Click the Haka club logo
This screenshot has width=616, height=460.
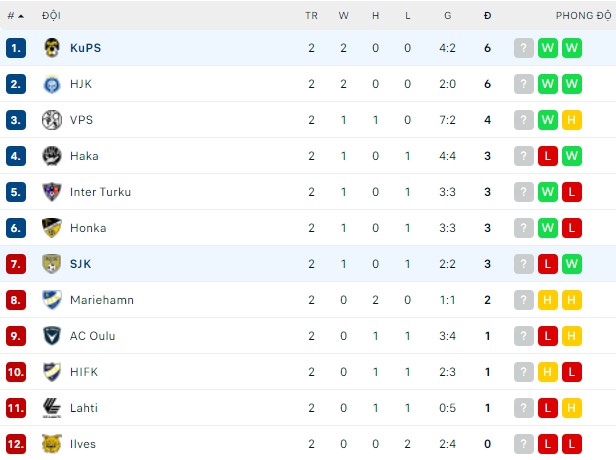point(52,156)
